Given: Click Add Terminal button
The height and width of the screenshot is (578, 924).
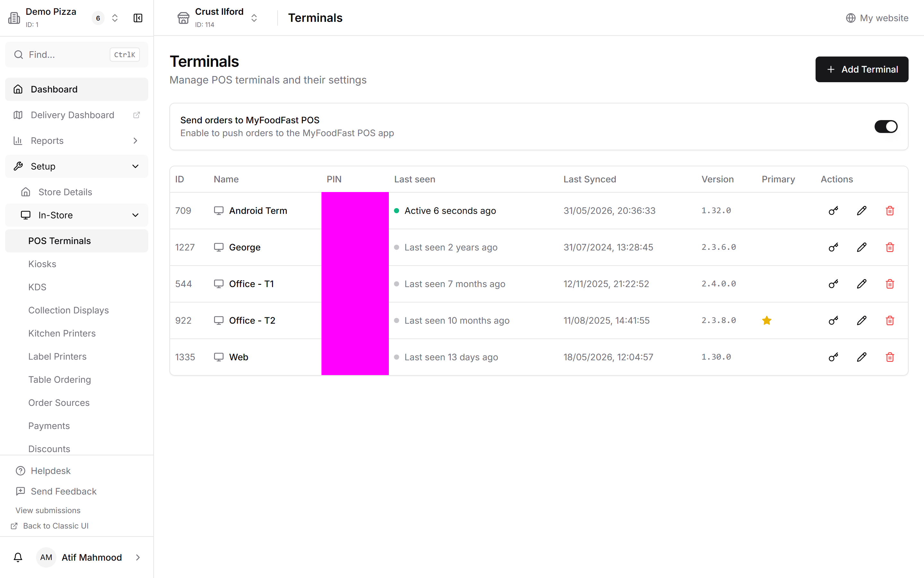Looking at the screenshot, I should [862, 69].
